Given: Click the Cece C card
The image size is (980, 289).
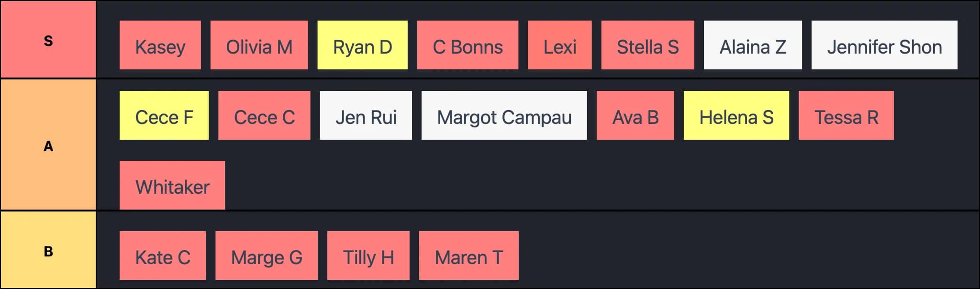Looking at the screenshot, I should click(x=264, y=116).
